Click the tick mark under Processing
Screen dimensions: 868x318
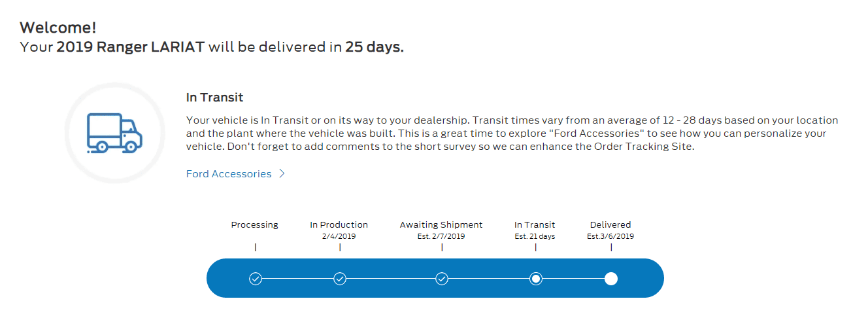(x=256, y=247)
